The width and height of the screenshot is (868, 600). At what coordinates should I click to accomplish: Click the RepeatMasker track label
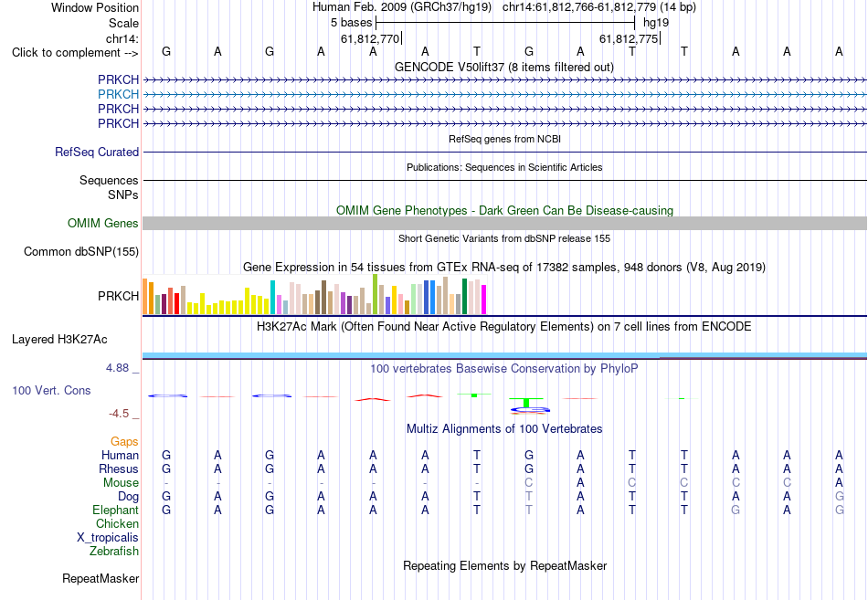click(101, 578)
